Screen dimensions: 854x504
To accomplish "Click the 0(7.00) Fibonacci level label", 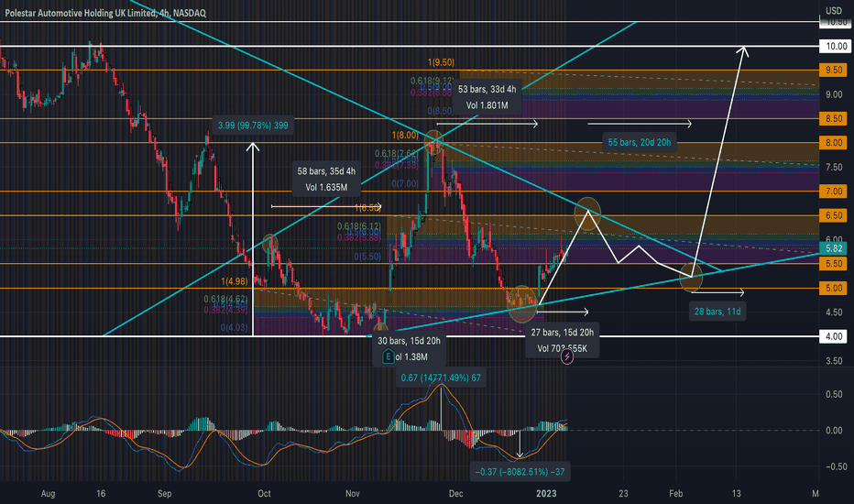I will click(x=405, y=183).
